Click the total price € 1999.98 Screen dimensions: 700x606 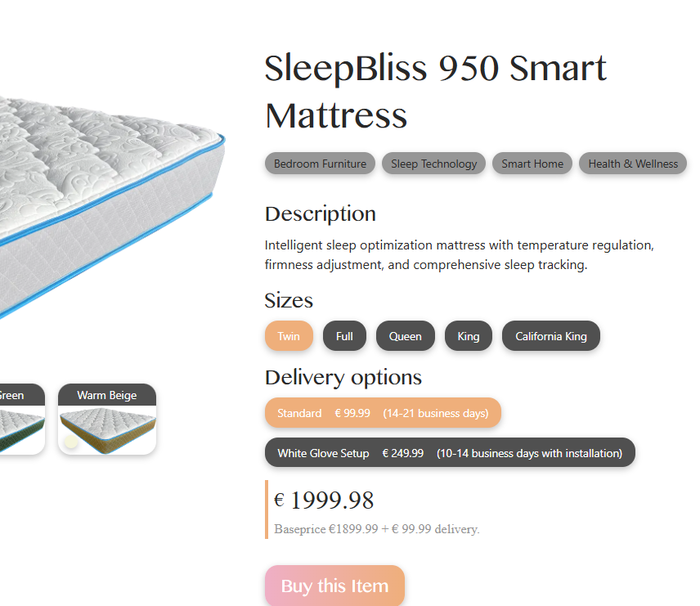(324, 500)
